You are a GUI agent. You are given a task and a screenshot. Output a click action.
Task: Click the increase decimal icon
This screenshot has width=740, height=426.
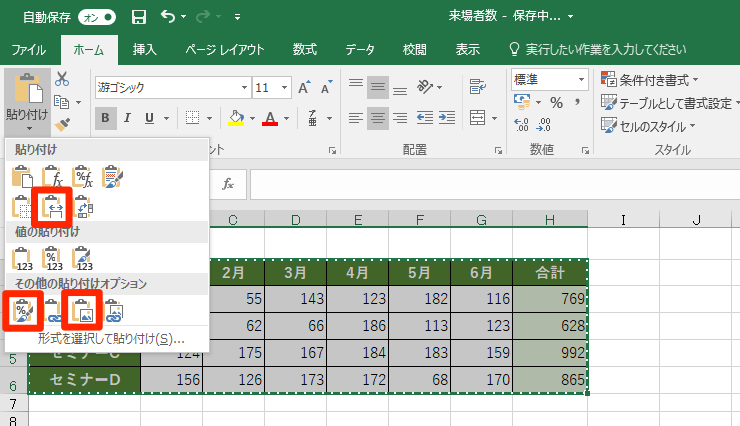click(x=521, y=125)
